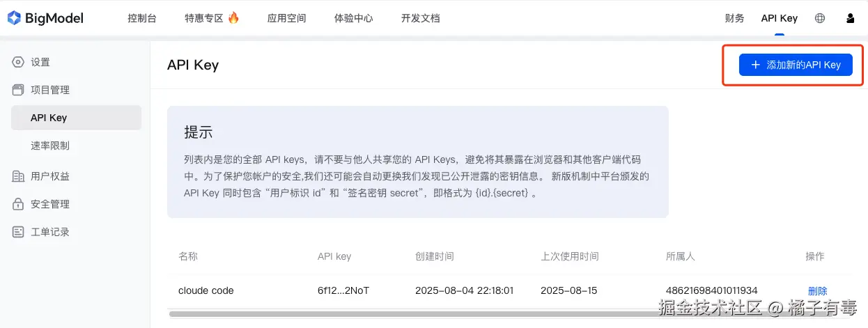The image size is (868, 328).
Task: Open the language globe icon
Action: point(820,18)
